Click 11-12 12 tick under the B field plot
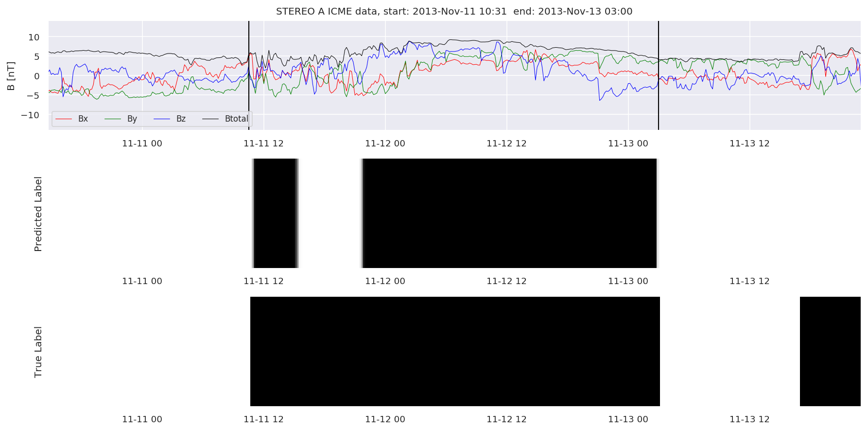Image resolution: width=868 pixels, height=431 pixels. coord(506,144)
